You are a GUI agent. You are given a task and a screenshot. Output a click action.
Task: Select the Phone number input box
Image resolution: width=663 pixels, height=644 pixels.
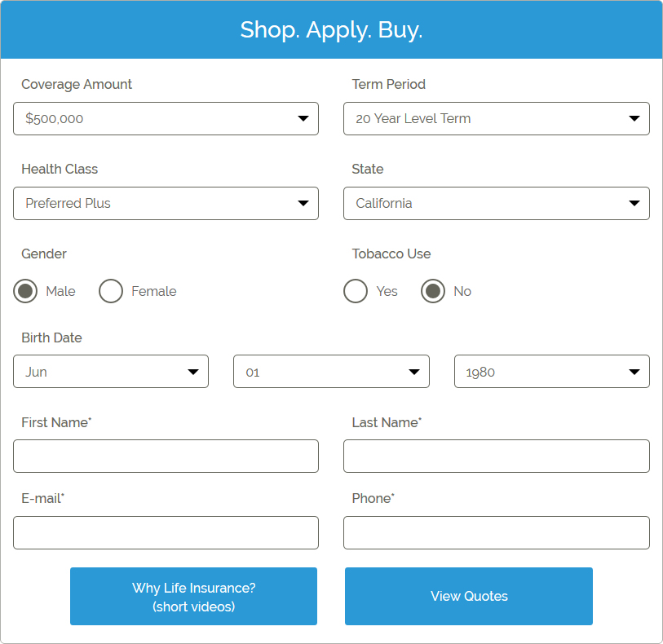click(496, 532)
